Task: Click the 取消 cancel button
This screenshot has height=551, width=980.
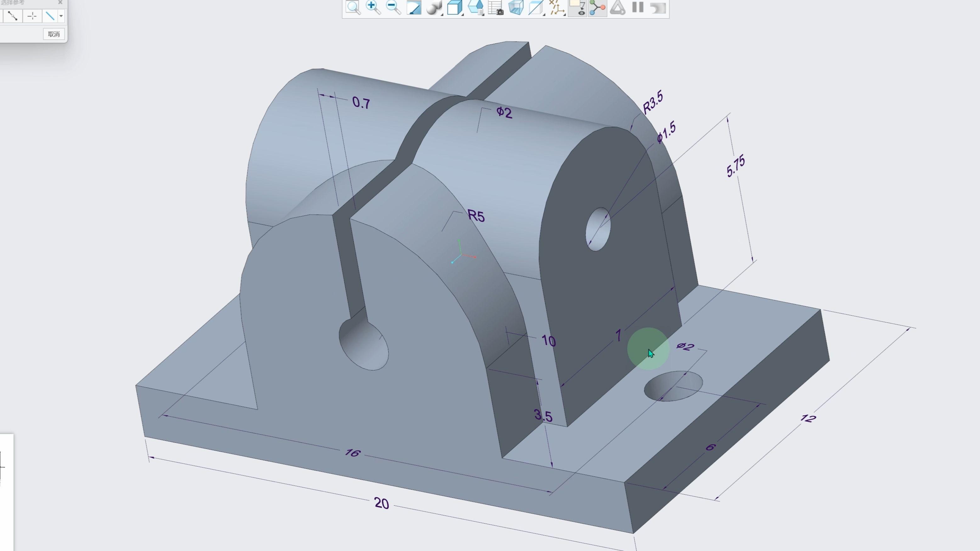Action: click(x=54, y=34)
